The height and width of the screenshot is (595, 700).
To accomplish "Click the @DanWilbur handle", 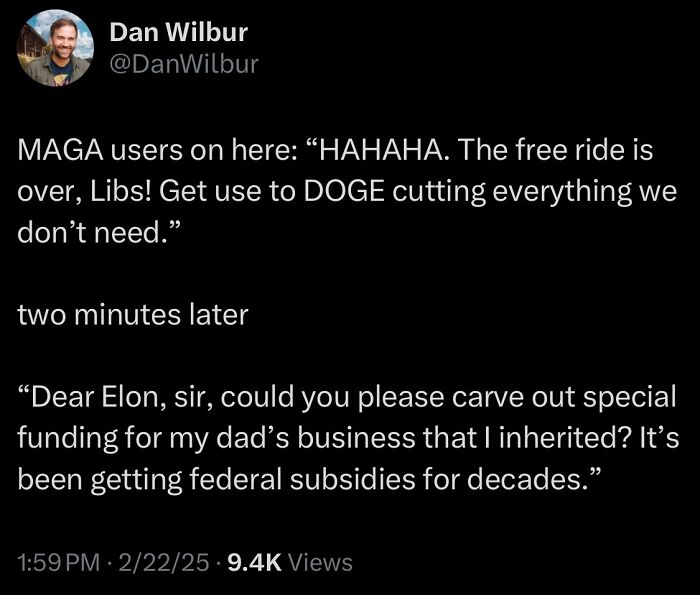I will (184, 65).
